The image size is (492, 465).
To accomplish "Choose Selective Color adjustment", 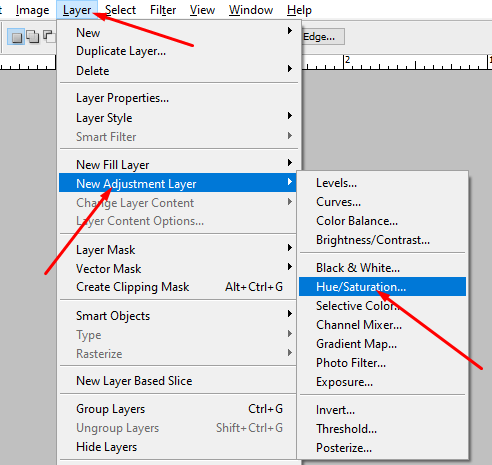I will (382, 306).
